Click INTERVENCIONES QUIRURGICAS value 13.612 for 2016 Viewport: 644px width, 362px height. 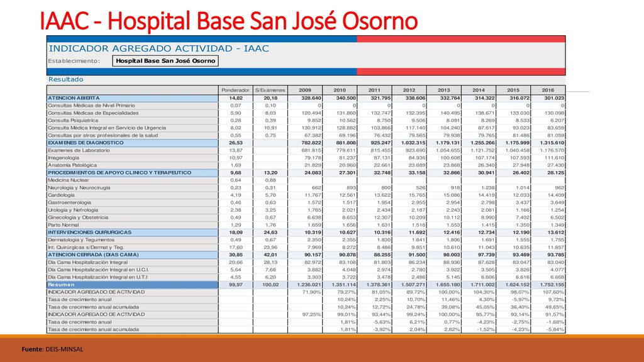556,233
